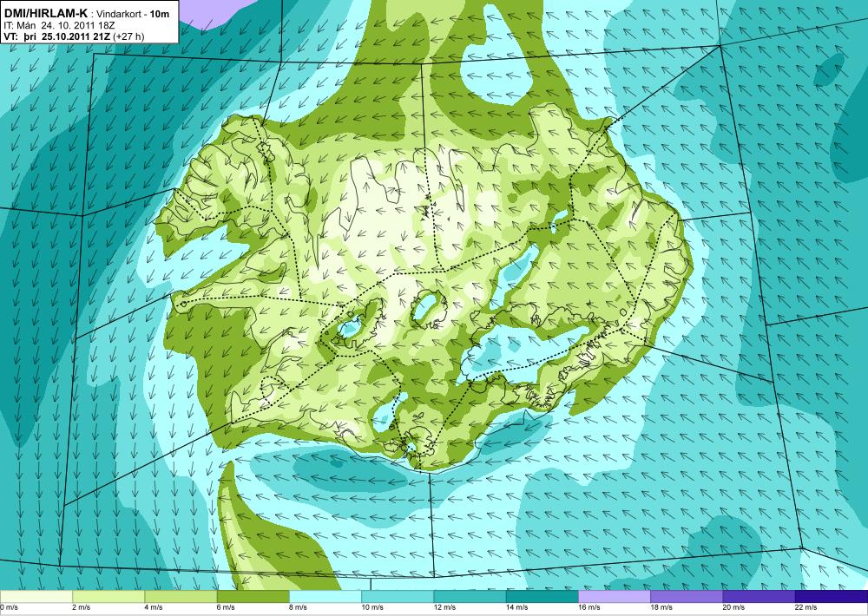Click legend swatch between 20 m/s and 22 m/s
This screenshot has height=616, width=868.
(759, 597)
